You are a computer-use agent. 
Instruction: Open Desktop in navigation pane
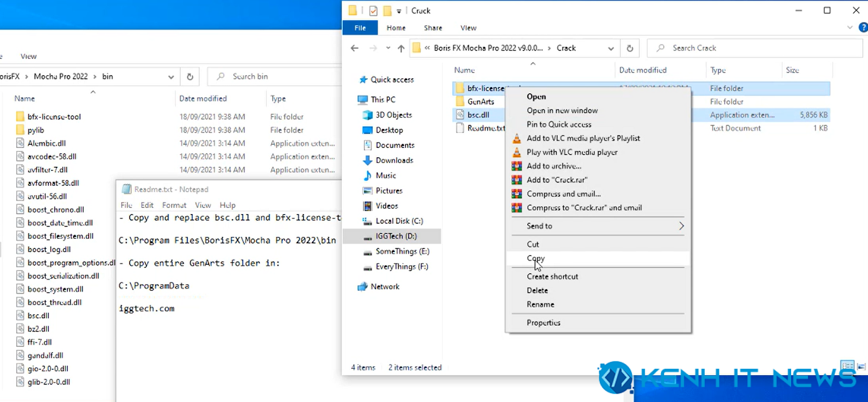click(x=389, y=130)
